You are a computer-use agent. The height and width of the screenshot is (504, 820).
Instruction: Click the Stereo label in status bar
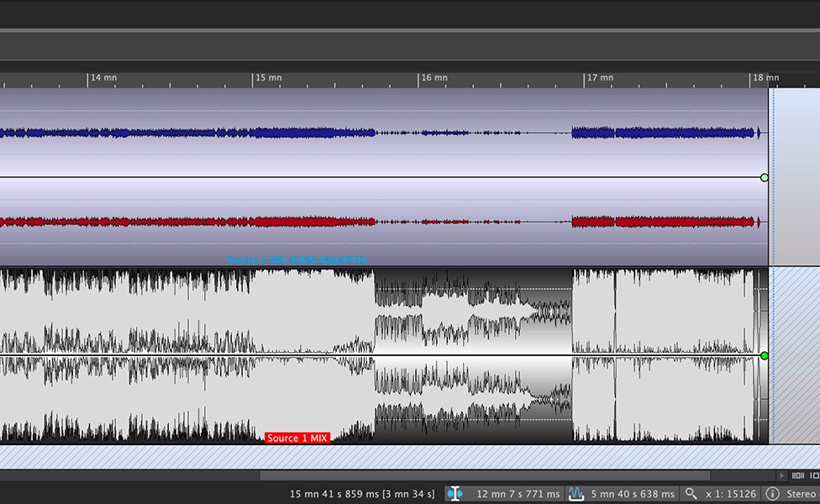tap(802, 494)
